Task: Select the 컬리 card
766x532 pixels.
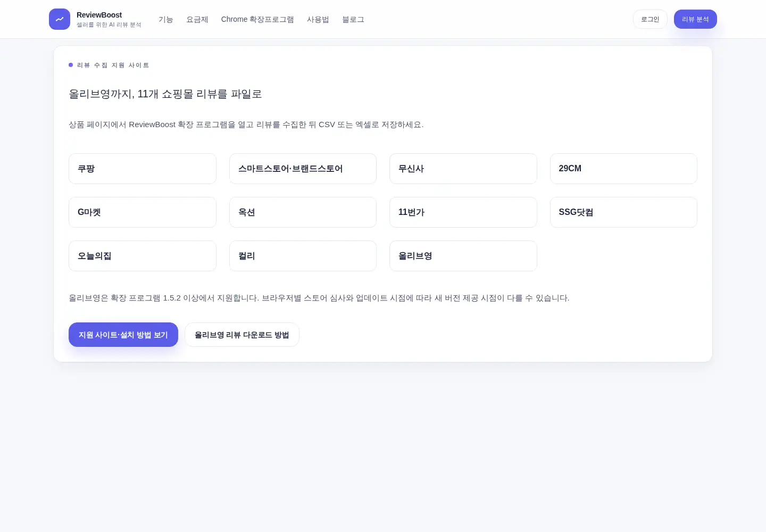Action: (303, 256)
